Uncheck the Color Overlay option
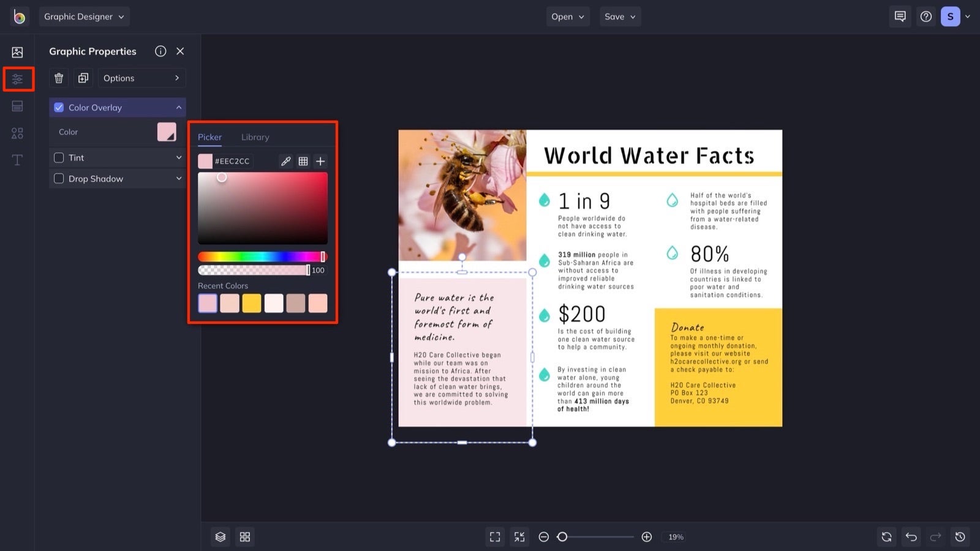 (x=59, y=107)
